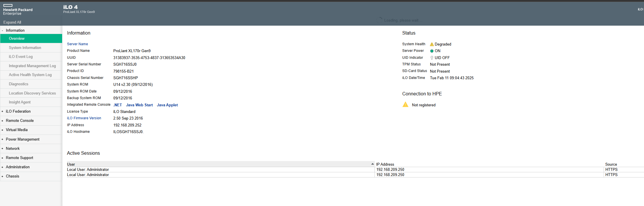This screenshot has width=644, height=206.
Task: Collapse the Information tree section
Action: [2, 31]
